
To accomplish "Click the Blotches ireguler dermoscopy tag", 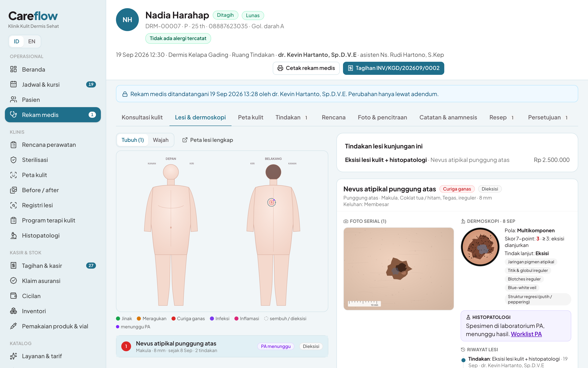I will (x=524, y=279).
